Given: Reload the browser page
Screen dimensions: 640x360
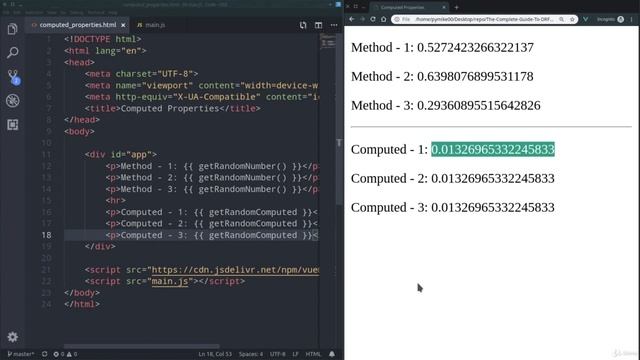Looking at the screenshot, I should click(x=373, y=19).
